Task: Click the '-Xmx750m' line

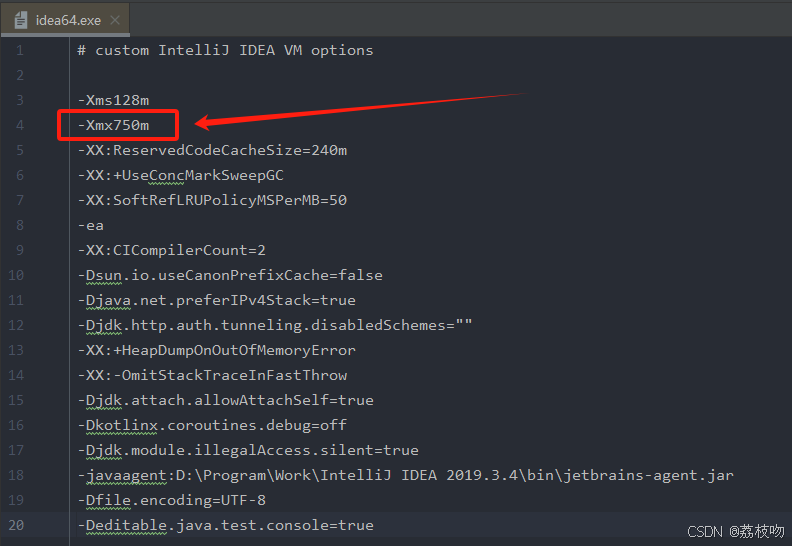Action: pyautogui.click(x=114, y=125)
